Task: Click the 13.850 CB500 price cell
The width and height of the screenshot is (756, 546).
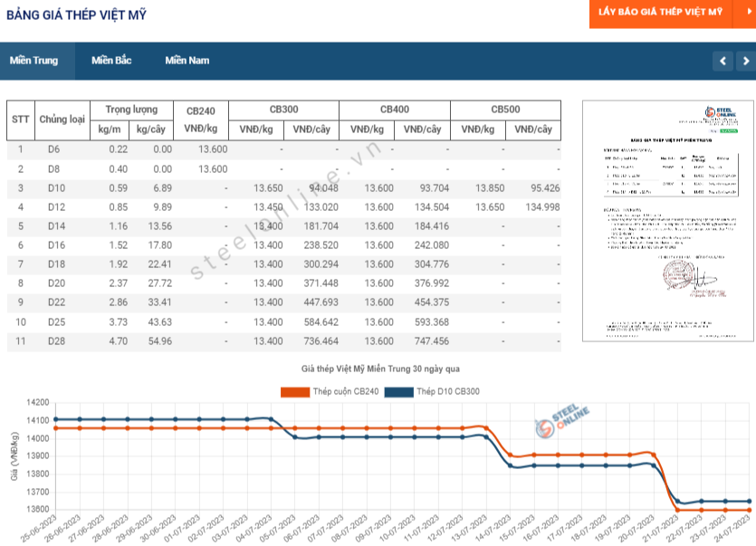Action: coord(490,188)
